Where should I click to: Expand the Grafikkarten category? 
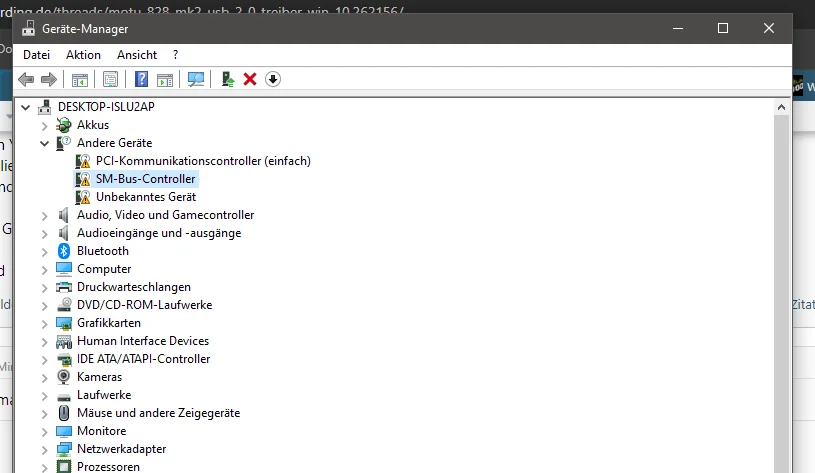[x=45, y=324]
